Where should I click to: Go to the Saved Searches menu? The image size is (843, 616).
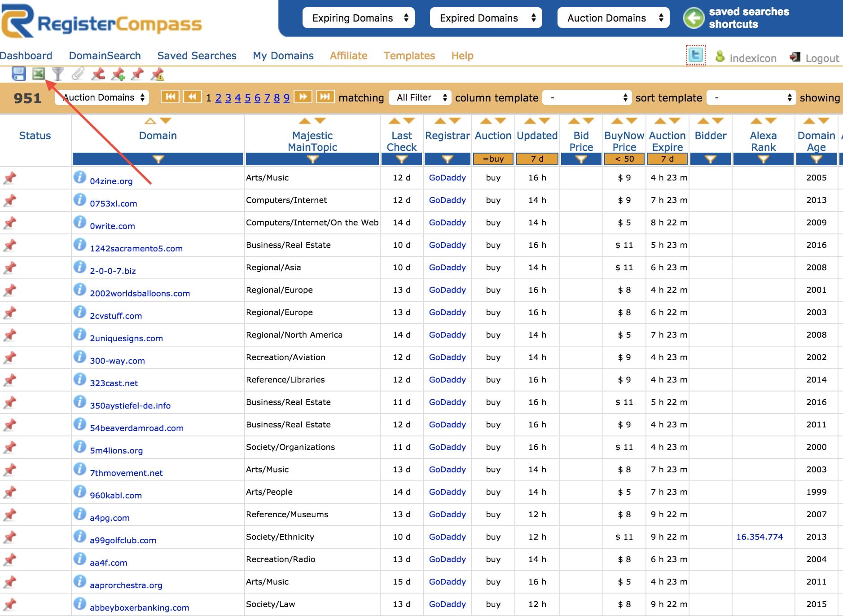(197, 55)
